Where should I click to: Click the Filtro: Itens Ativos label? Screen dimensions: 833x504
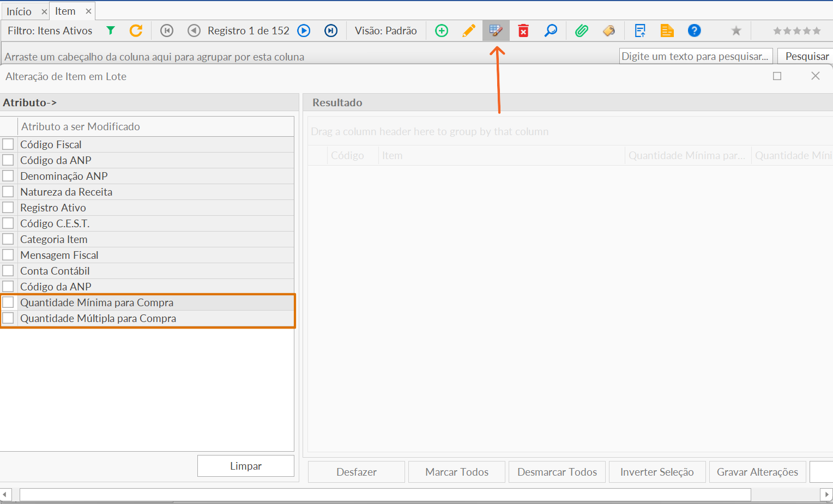pyautogui.click(x=50, y=31)
